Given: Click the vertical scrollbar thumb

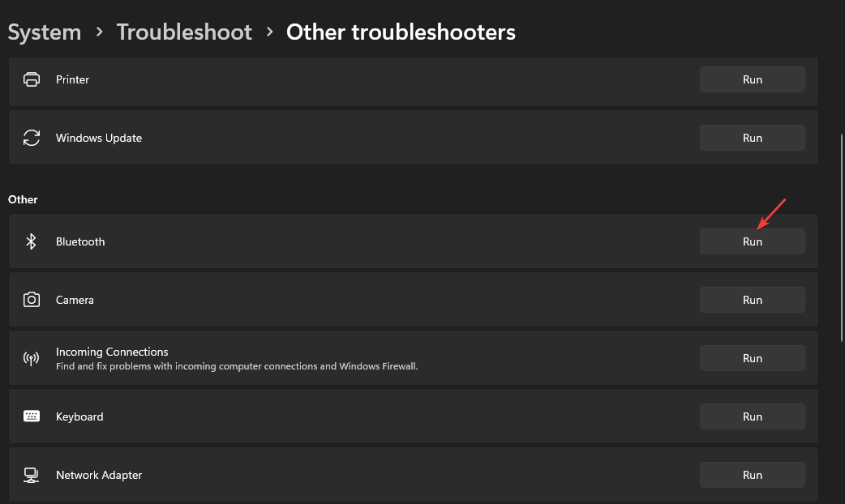Looking at the screenshot, I should tap(842, 237).
